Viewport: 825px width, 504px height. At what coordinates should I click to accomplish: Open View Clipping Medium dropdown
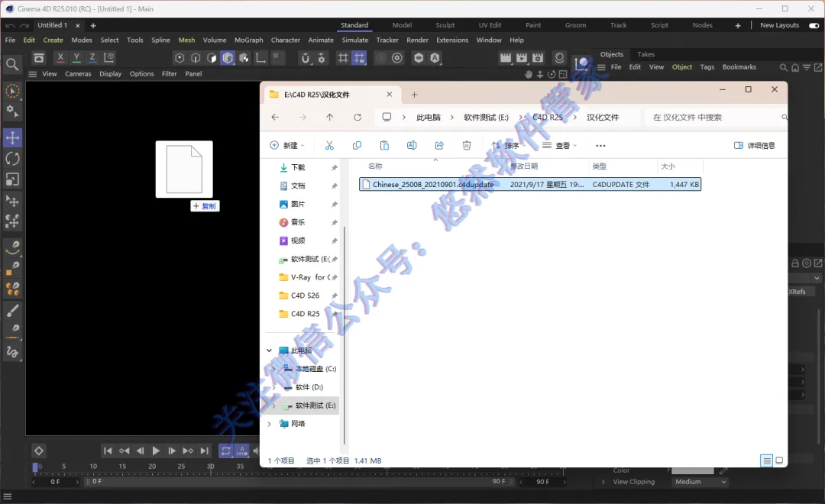(699, 481)
